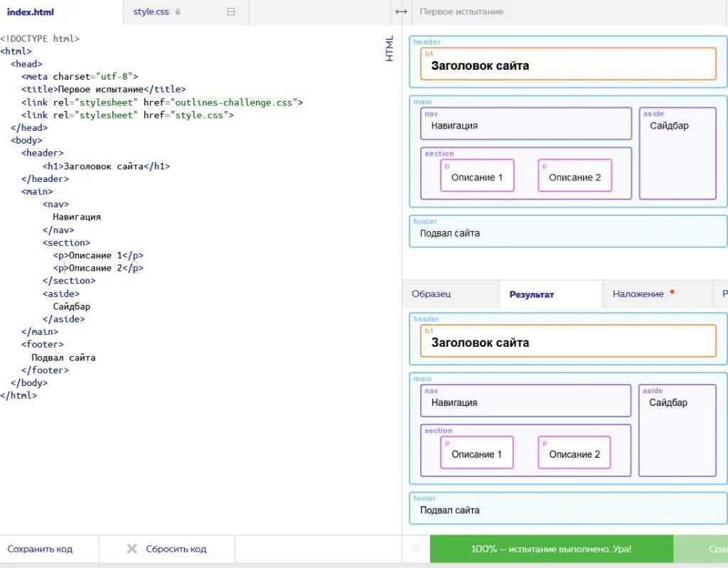This screenshot has height=568, width=728.
Task: Click the horizontal resize arrows icon
Action: pos(401,12)
